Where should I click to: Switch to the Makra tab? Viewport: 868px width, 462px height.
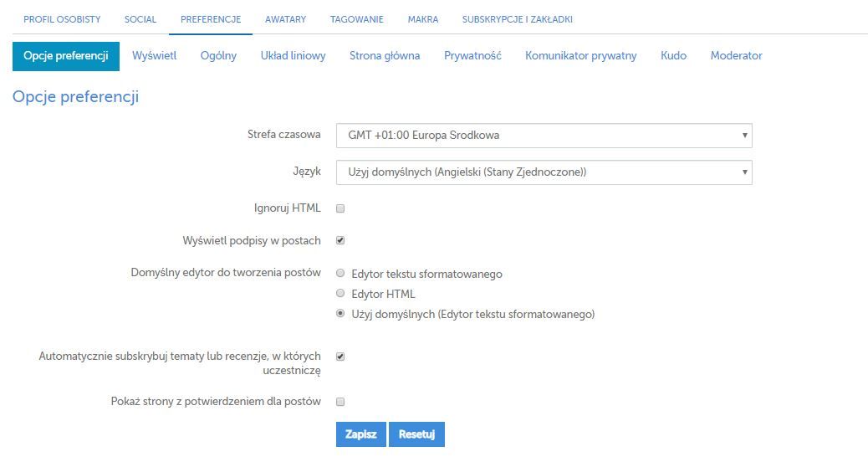click(423, 19)
